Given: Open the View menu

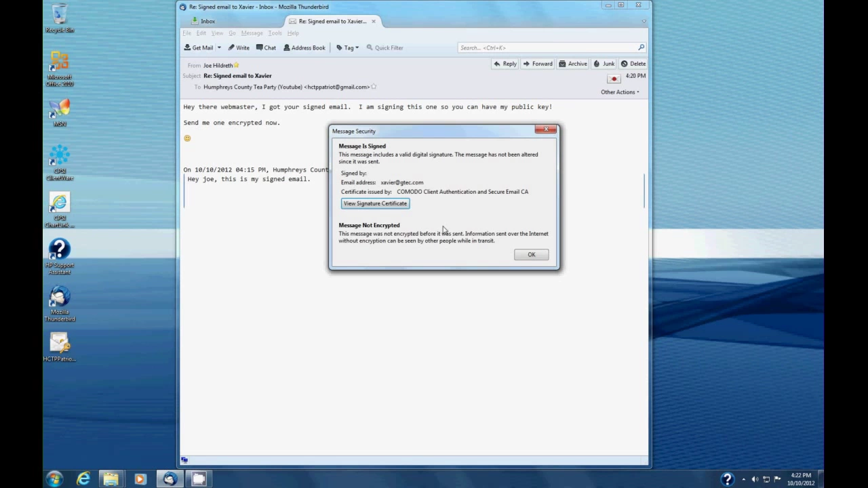Looking at the screenshot, I should [217, 33].
